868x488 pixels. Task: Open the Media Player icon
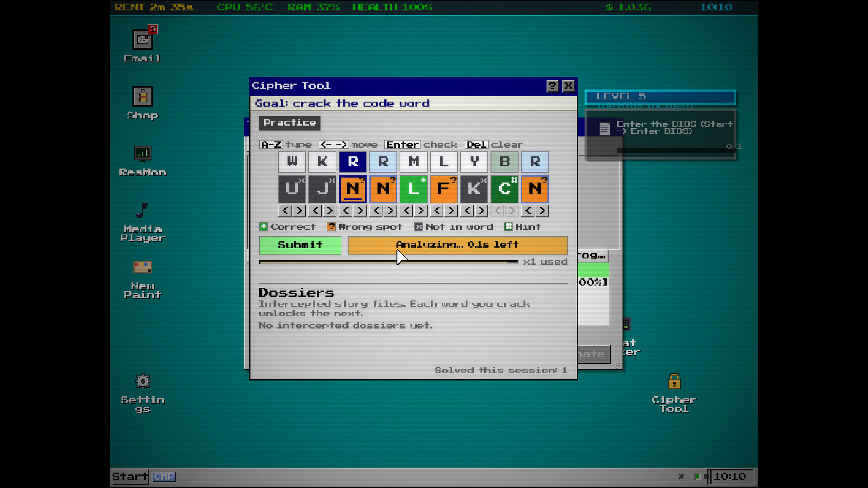(142, 222)
